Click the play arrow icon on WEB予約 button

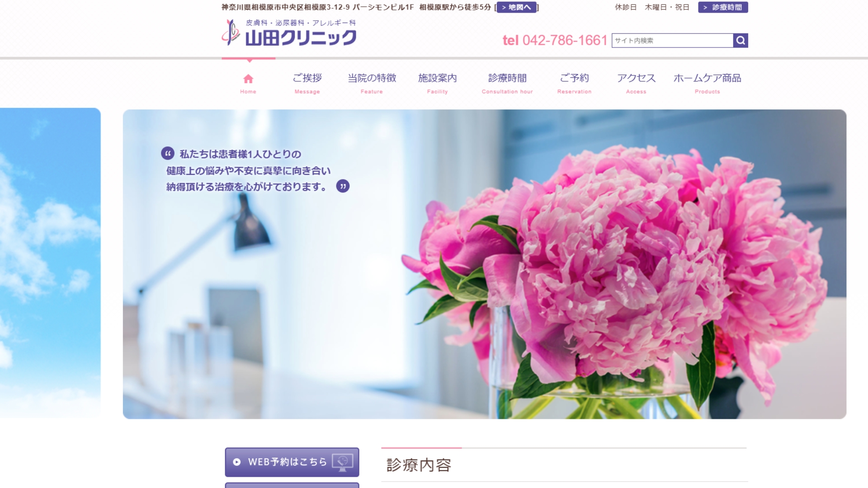click(x=236, y=462)
